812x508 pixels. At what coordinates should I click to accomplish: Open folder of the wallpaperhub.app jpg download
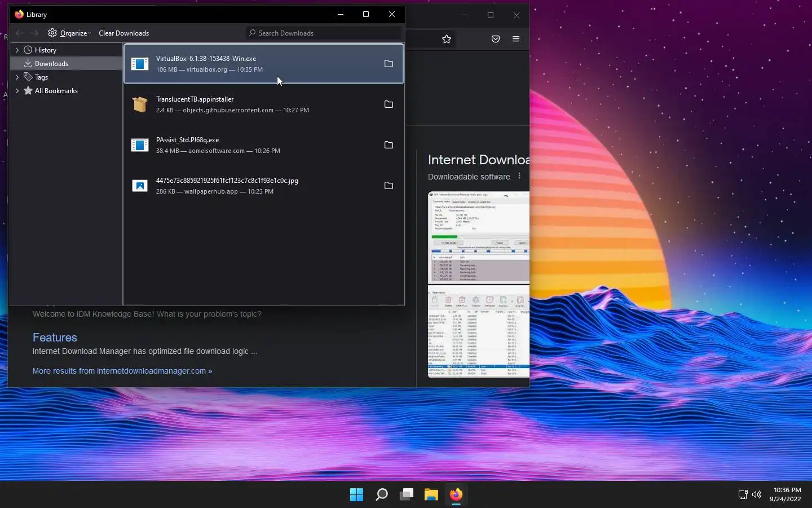pyautogui.click(x=389, y=186)
